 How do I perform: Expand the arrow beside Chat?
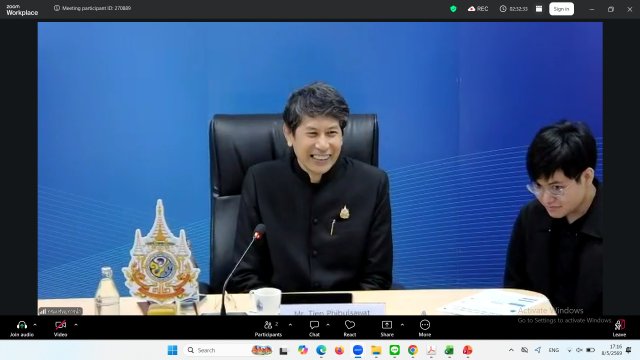(328, 325)
